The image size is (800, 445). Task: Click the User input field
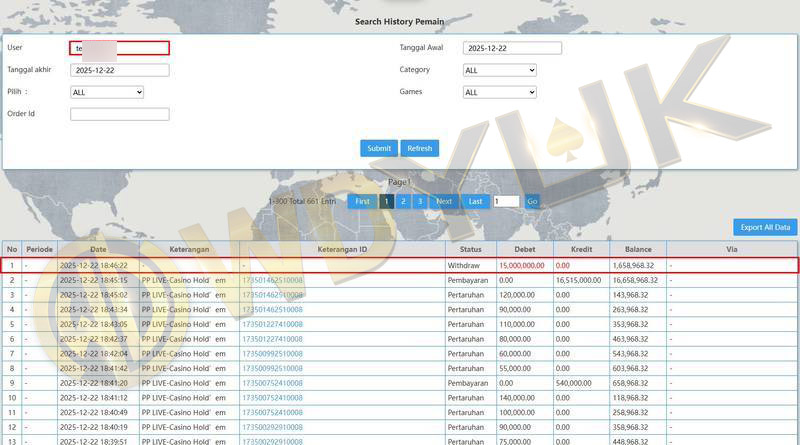[120, 48]
